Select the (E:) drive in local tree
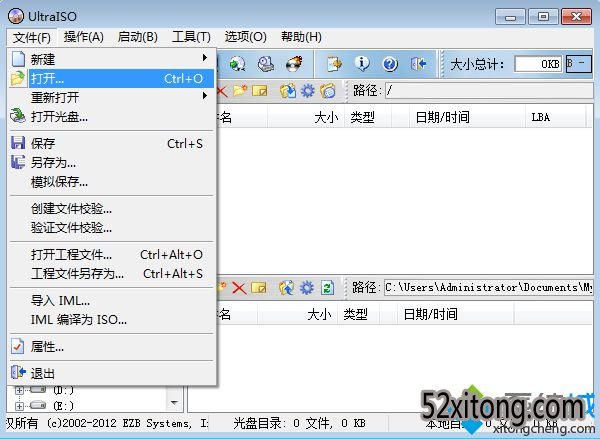This screenshot has width=600, height=439. tap(64, 405)
